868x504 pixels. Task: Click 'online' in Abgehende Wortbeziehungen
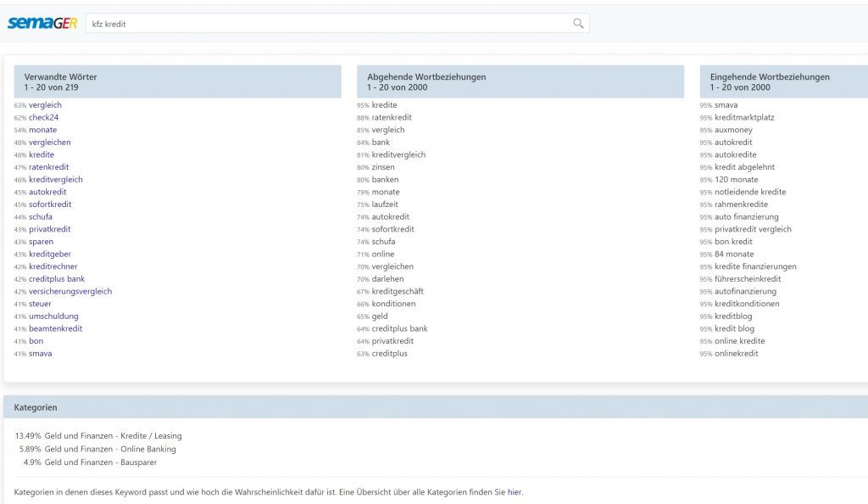[x=383, y=254]
